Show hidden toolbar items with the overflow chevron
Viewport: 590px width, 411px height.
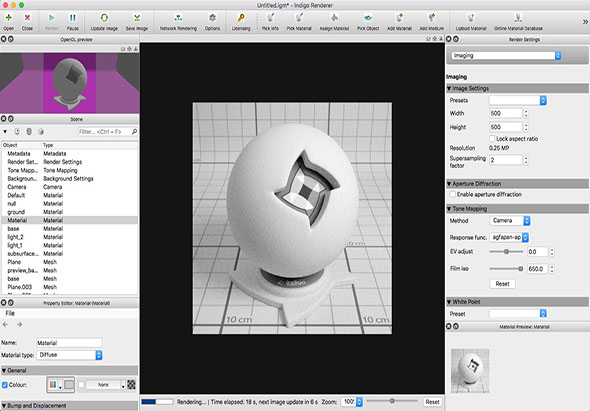(x=585, y=22)
